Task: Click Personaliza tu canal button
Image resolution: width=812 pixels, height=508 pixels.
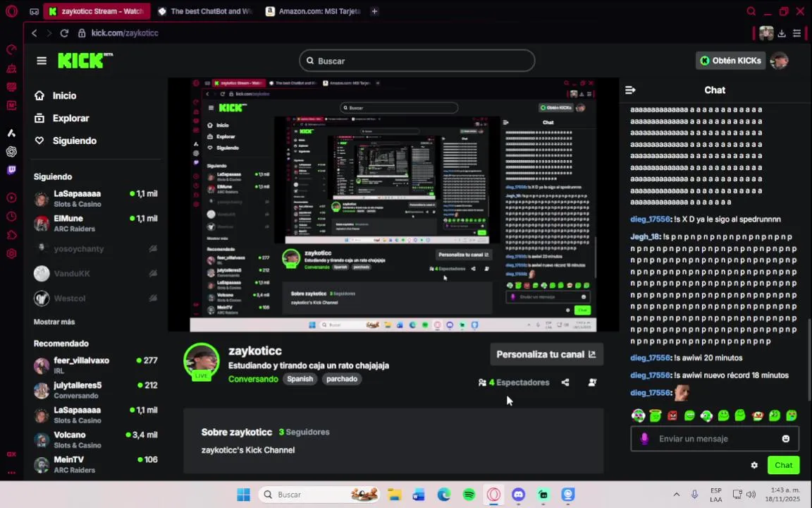Action: pos(546,355)
